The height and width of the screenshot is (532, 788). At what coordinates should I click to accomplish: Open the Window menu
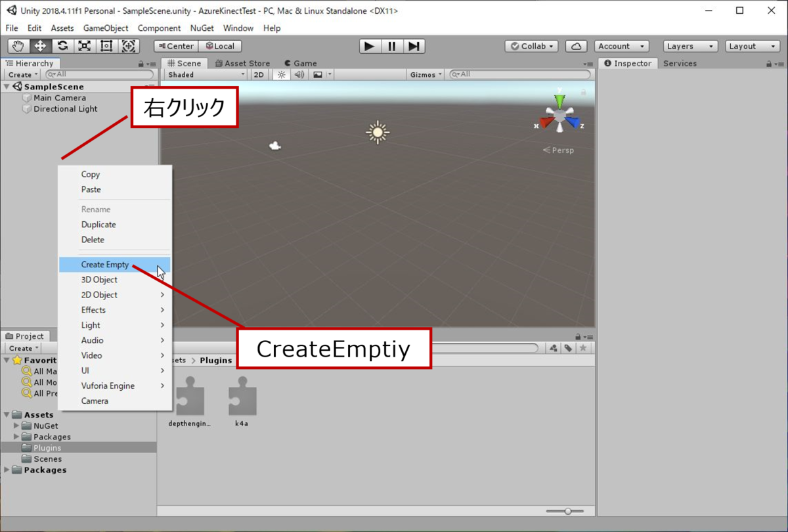tap(238, 28)
